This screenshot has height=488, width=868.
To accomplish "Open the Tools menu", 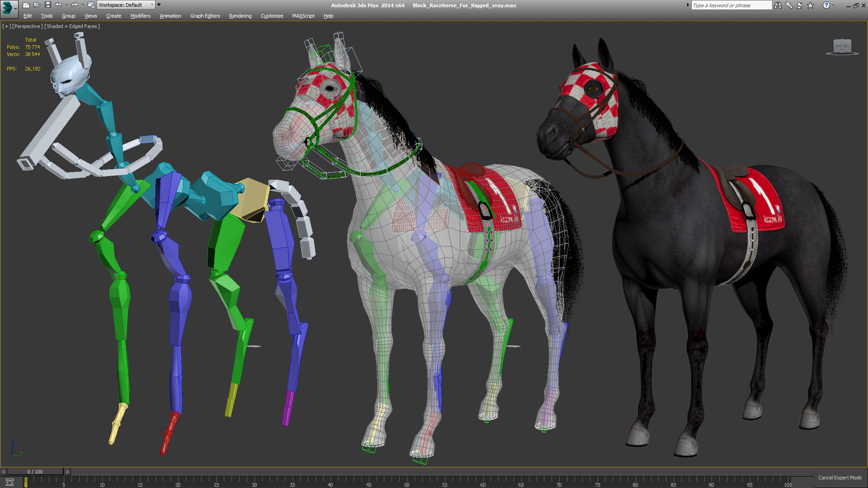I will (47, 16).
